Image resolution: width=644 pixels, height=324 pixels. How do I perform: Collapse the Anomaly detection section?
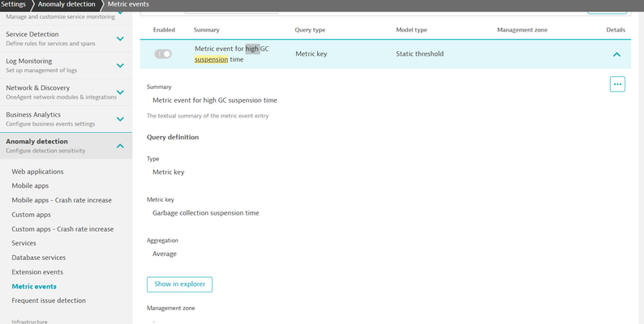[120, 146]
